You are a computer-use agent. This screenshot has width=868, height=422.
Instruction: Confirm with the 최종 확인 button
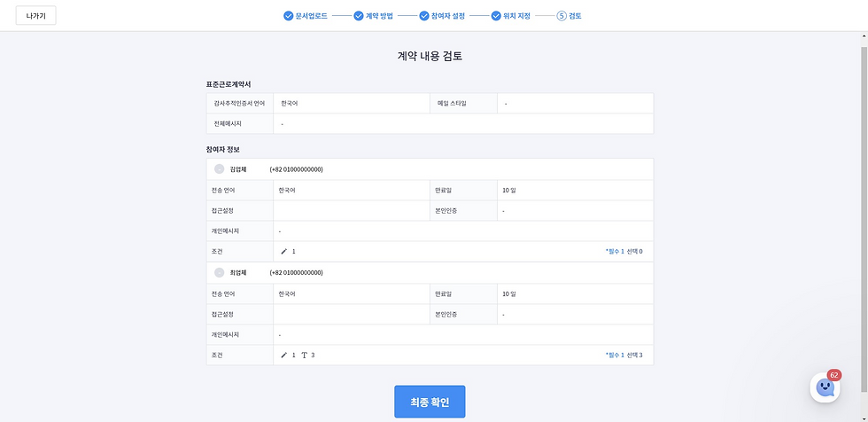(430, 402)
